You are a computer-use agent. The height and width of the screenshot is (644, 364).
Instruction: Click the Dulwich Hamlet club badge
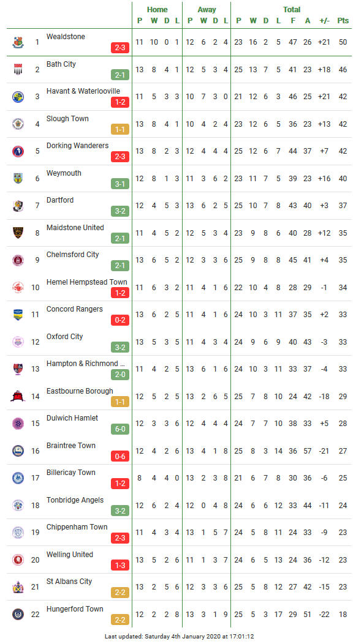click(18, 424)
